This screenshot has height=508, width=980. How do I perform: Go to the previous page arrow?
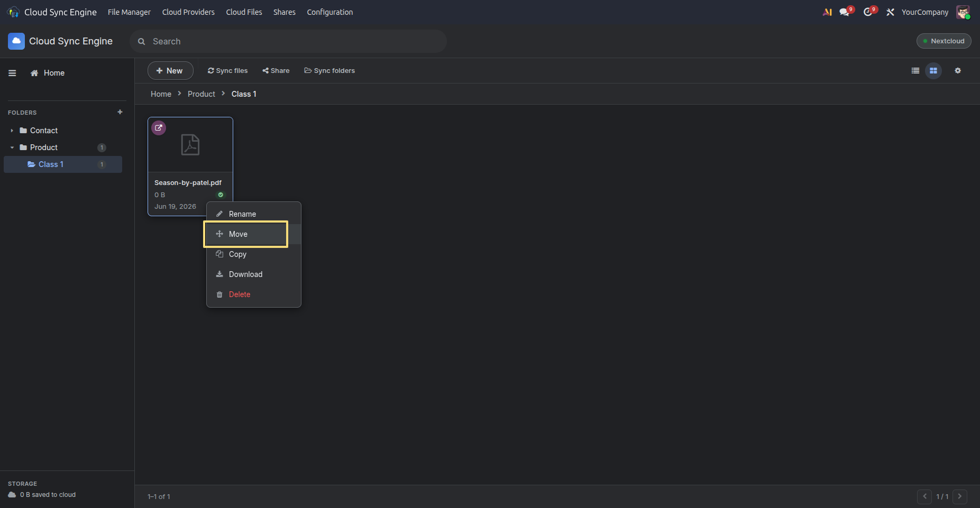924,497
